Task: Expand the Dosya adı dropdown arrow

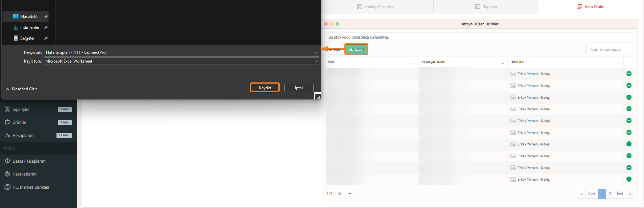Action: 316,53
